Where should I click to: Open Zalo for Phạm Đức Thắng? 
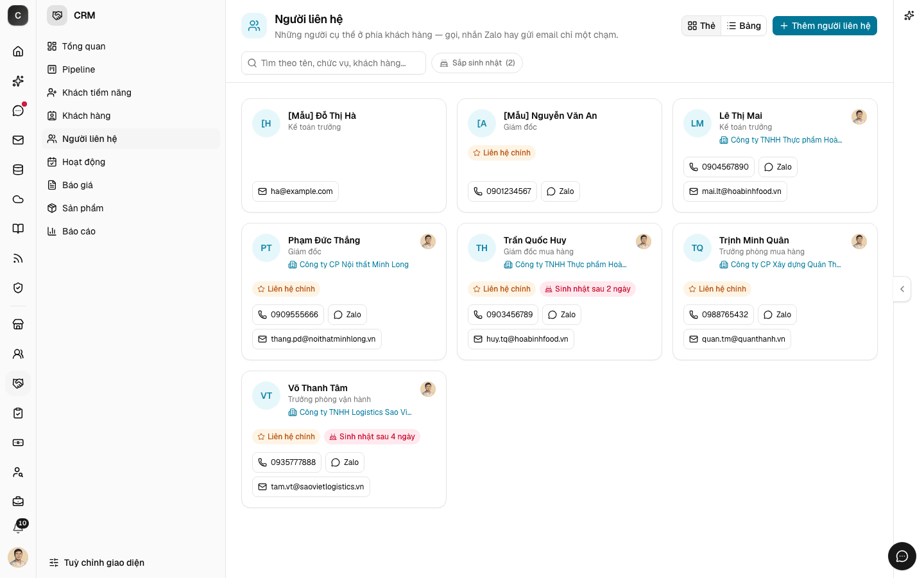[x=347, y=315]
